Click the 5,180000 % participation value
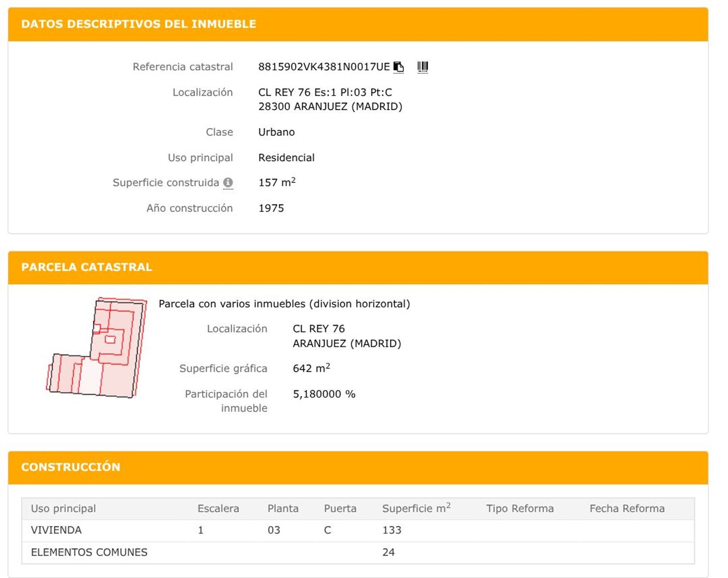This screenshot has height=578, width=728. click(324, 395)
